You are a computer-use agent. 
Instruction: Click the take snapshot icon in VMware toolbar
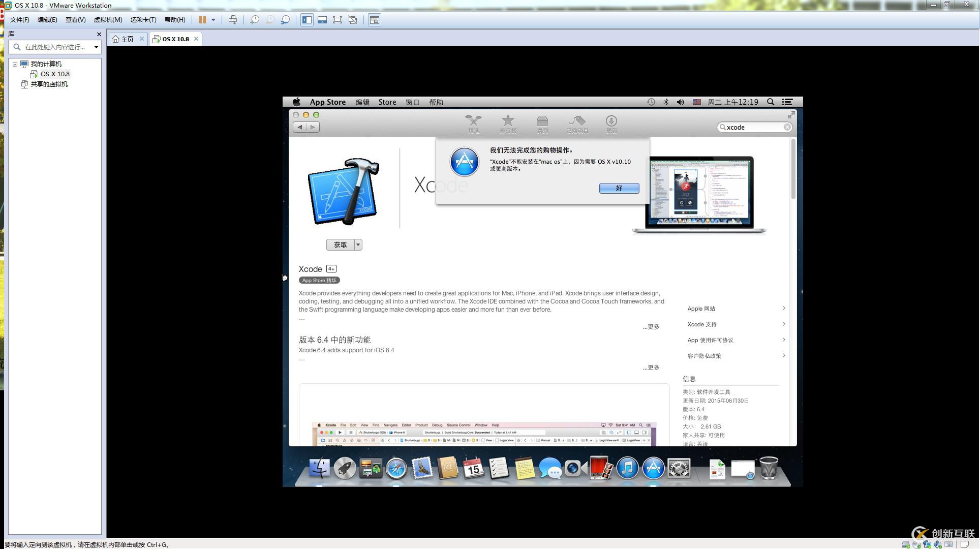(255, 20)
